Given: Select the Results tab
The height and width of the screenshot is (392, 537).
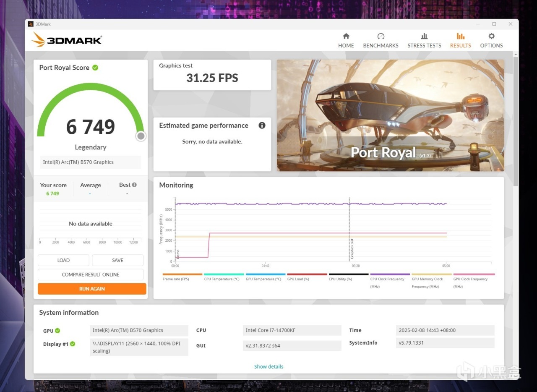Looking at the screenshot, I should pos(461,40).
